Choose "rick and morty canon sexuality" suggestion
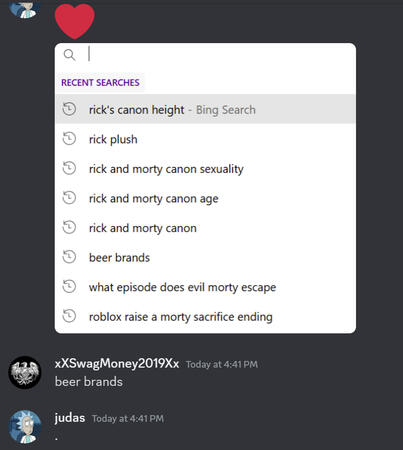 (x=205, y=169)
